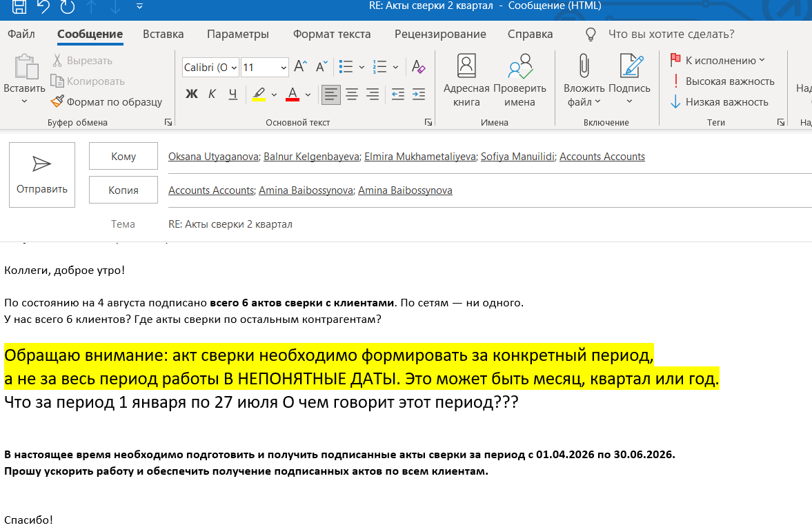Select recipient Oksana Utyaganova

tap(213, 157)
